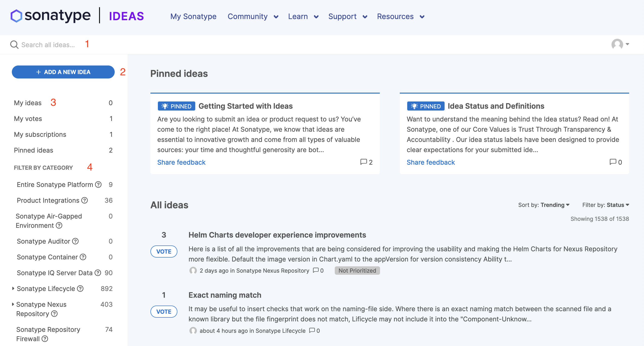This screenshot has width=644, height=346.
Task: Click help icon next to Sonatype Container
Action: (x=83, y=257)
